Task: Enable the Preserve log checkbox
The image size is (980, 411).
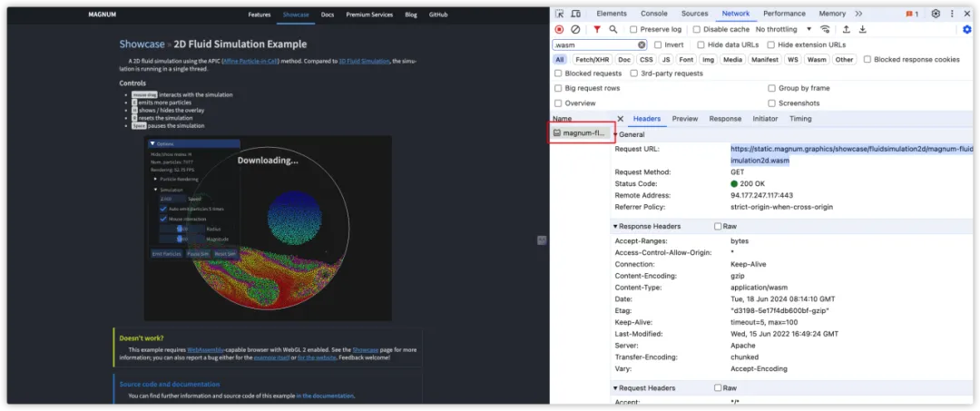Action: pos(633,29)
